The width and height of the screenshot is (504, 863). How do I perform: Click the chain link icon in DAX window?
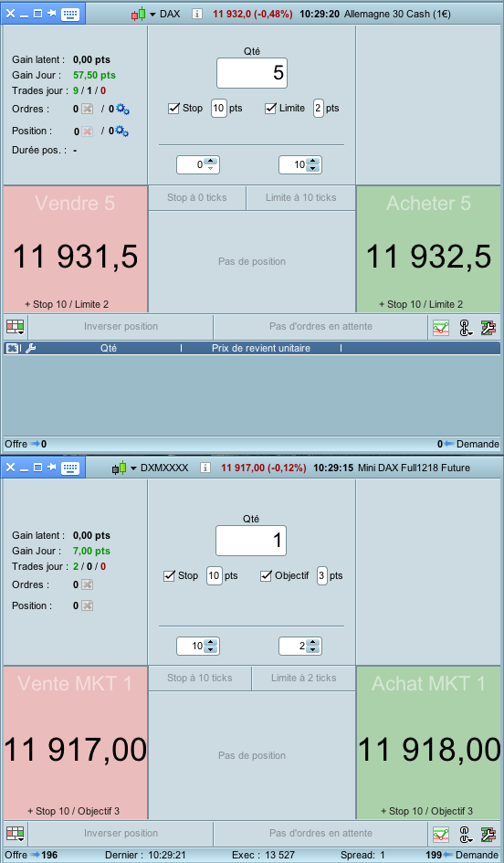click(466, 328)
